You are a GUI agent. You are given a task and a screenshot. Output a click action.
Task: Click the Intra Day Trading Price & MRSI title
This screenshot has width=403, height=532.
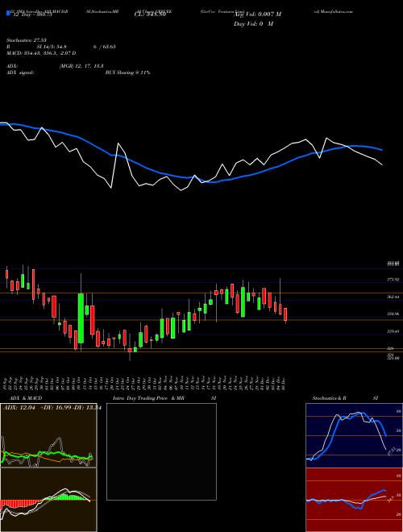coord(164,398)
